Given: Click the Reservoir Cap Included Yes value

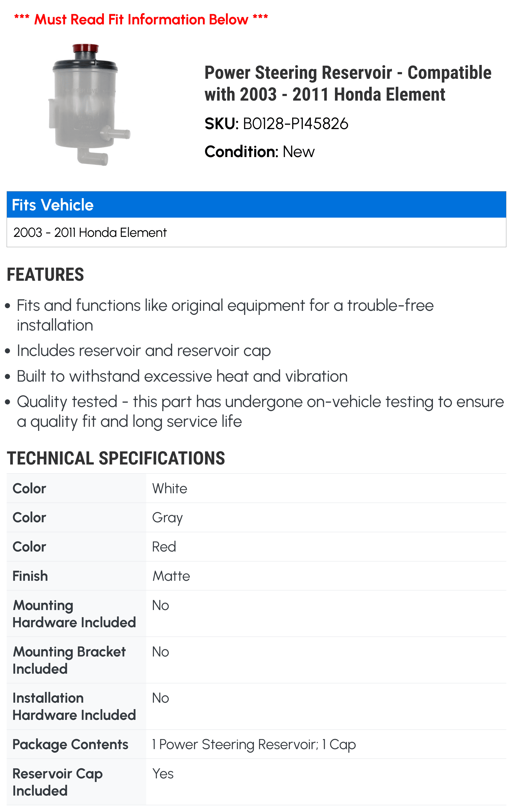Looking at the screenshot, I should pyautogui.click(x=163, y=774).
